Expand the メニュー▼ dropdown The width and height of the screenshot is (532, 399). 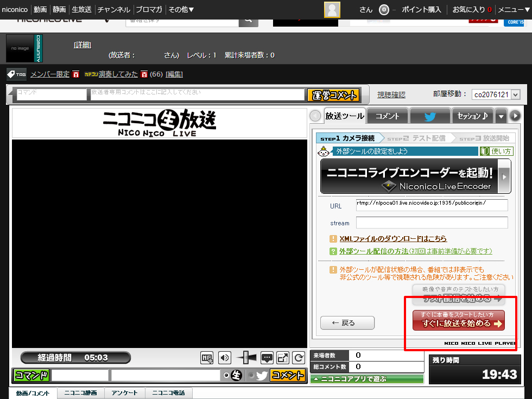[514, 10]
